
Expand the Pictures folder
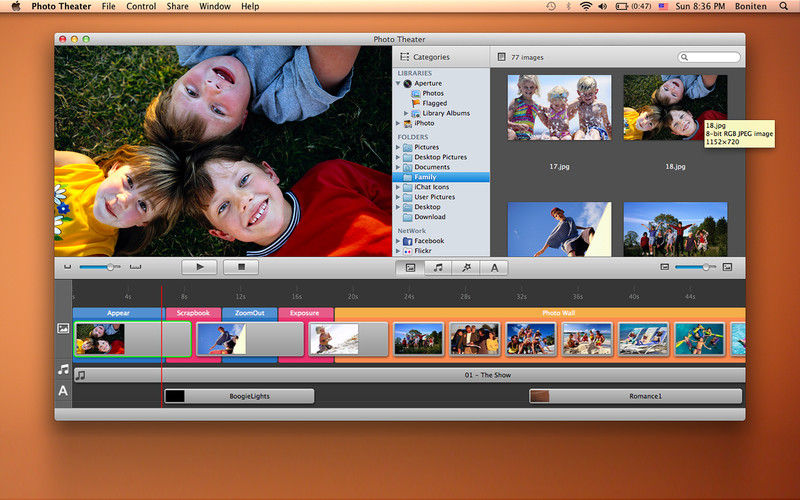(x=399, y=147)
